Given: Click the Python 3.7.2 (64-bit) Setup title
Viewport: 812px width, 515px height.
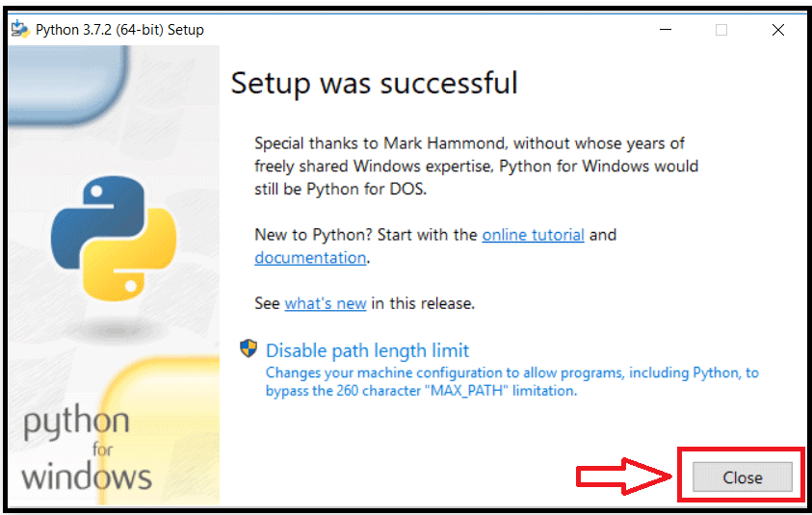Looking at the screenshot, I should tap(119, 30).
